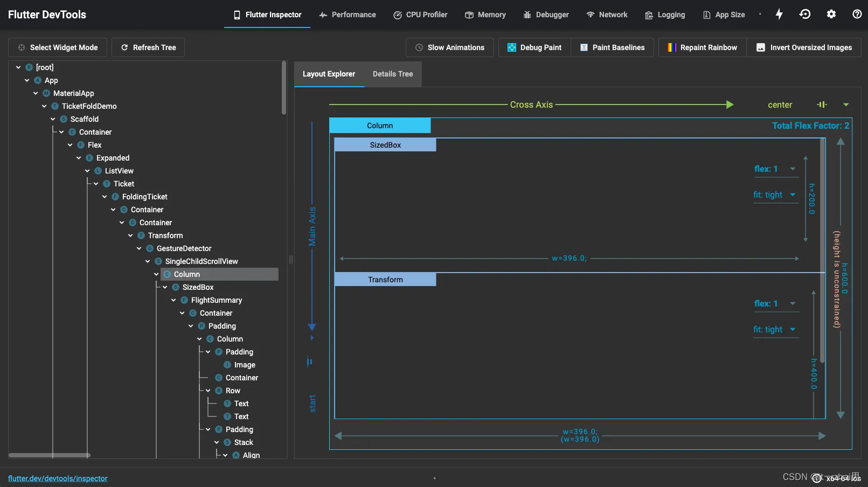Viewport: 868px width, 487px height.
Task: Select the FlightSummary widget in the tree
Action: point(216,300)
